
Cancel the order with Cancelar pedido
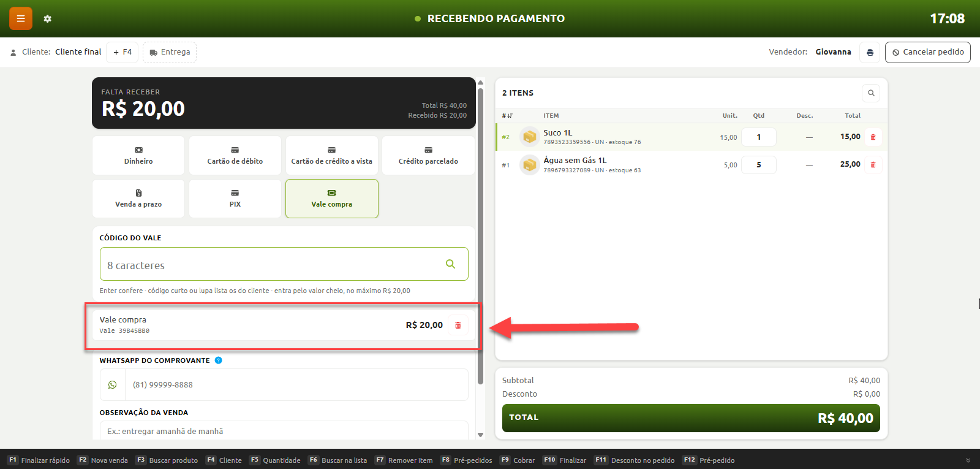[x=928, y=52]
